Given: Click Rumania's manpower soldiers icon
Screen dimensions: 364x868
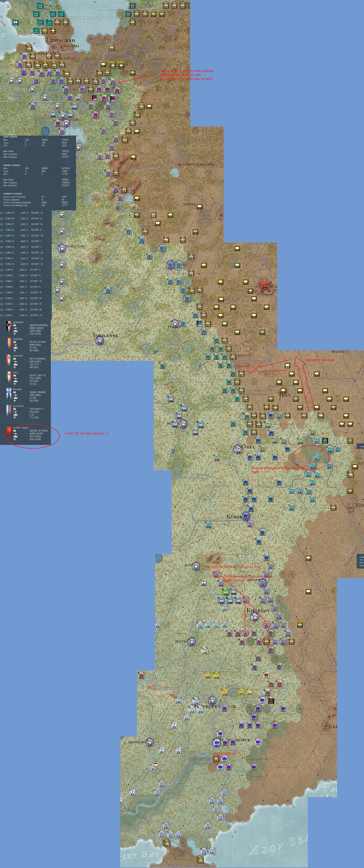Looking at the screenshot, I should [15, 342].
